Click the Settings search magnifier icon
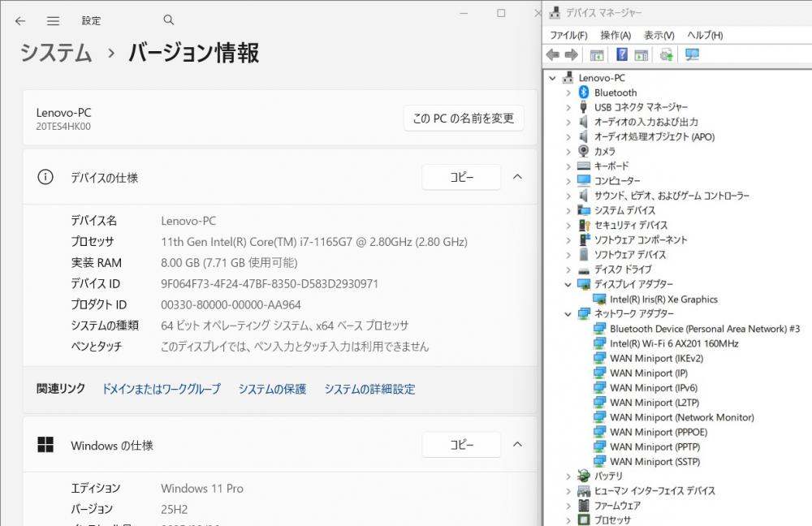The width and height of the screenshot is (812, 526). (169, 20)
